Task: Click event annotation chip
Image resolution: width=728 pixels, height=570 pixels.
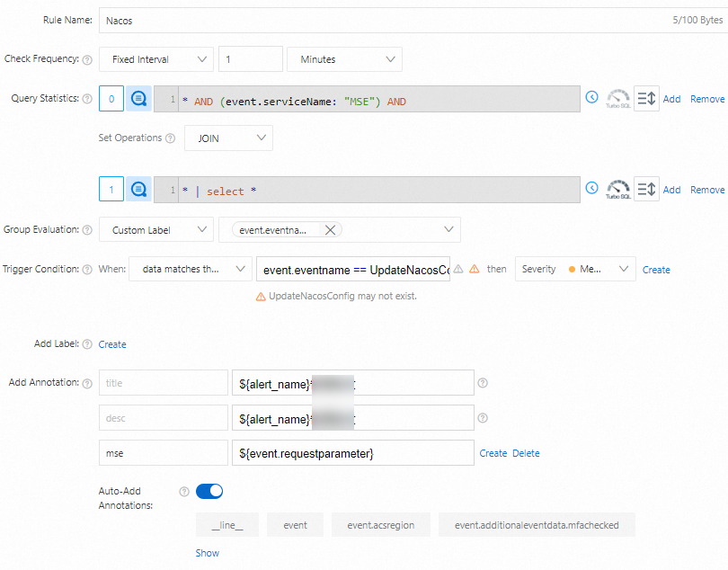Action: 296,525
